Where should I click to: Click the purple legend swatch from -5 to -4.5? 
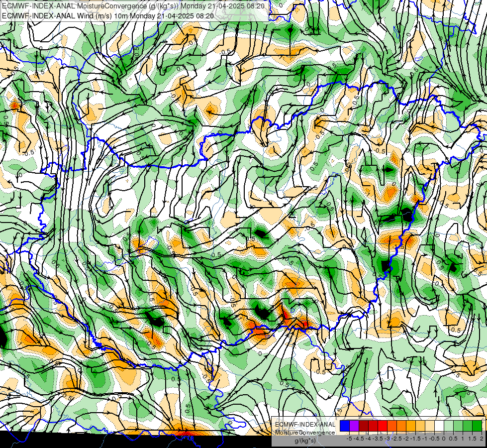click(x=354, y=426)
